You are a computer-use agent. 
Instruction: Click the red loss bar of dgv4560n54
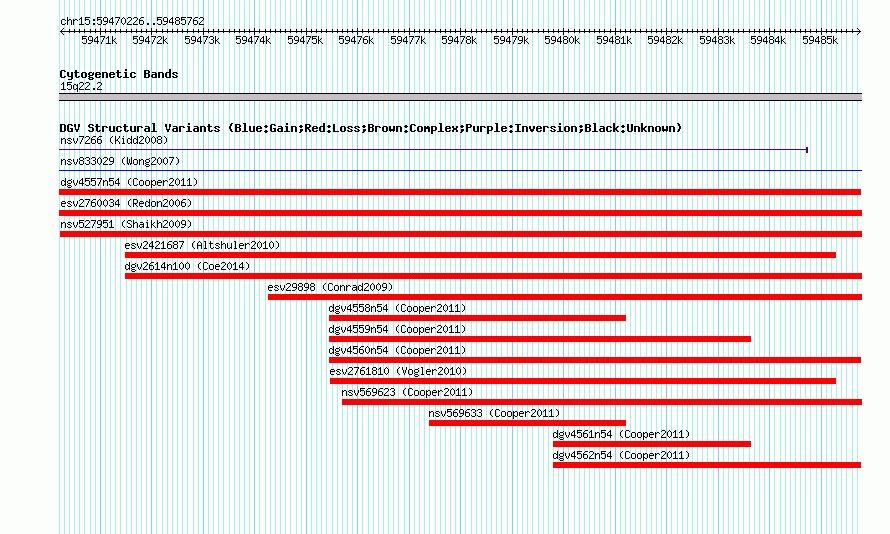pos(595,360)
